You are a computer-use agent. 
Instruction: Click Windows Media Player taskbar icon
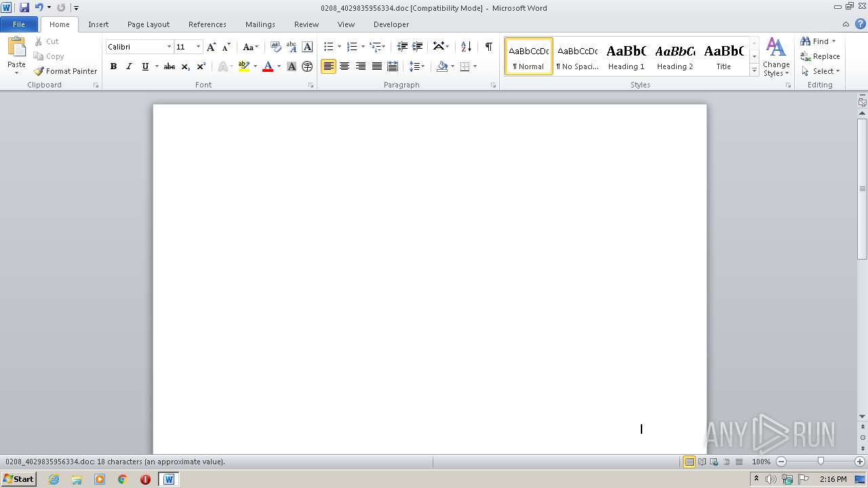pyautogui.click(x=100, y=479)
